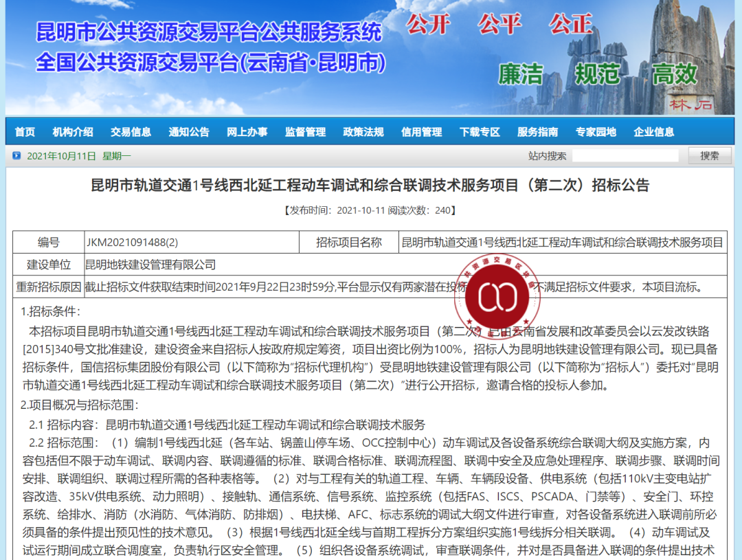Click the site title 昆明市公共资源交易平台公共服务系统
This screenshot has width=742, height=560.
point(209,32)
